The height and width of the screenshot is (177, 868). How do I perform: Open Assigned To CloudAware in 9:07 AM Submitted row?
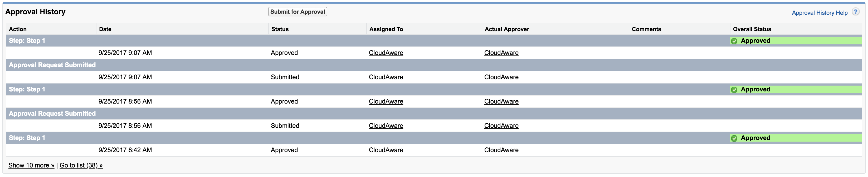(x=386, y=77)
